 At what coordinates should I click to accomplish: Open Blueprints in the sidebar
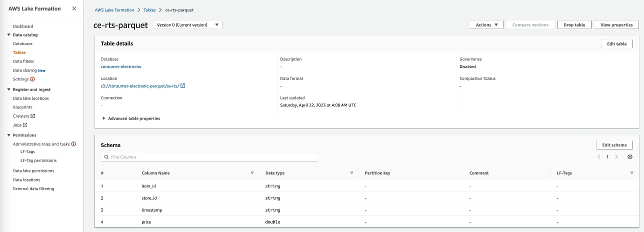tap(22, 107)
